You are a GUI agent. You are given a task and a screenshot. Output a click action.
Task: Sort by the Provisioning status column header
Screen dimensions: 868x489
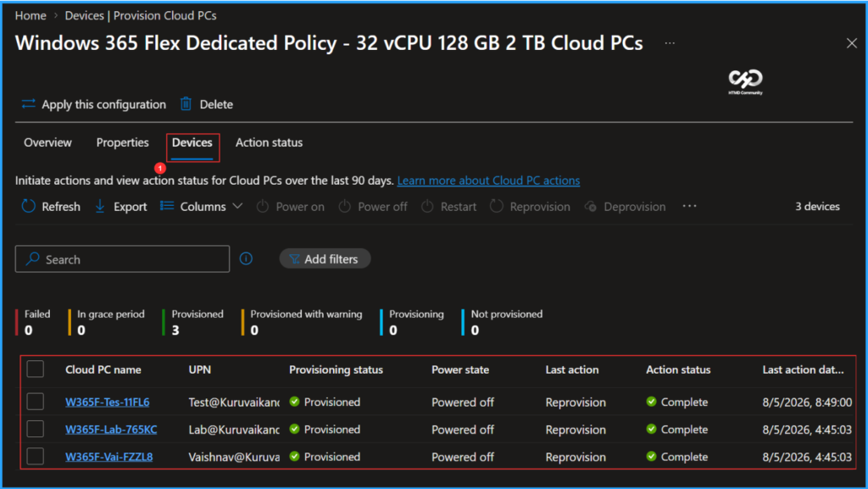(x=336, y=370)
